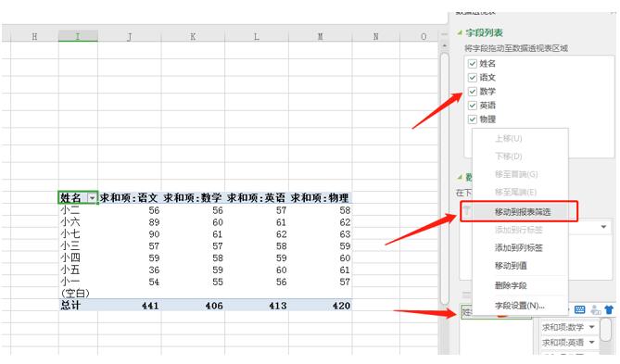Choose 移动到报表筛选 from context menu

click(x=523, y=212)
